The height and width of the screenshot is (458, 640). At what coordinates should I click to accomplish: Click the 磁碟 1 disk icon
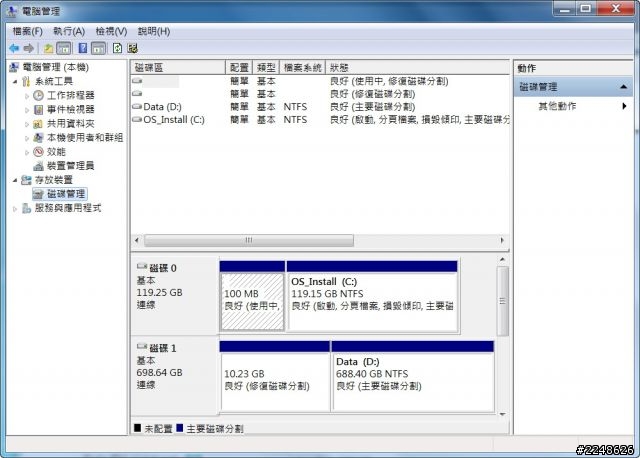tap(142, 347)
